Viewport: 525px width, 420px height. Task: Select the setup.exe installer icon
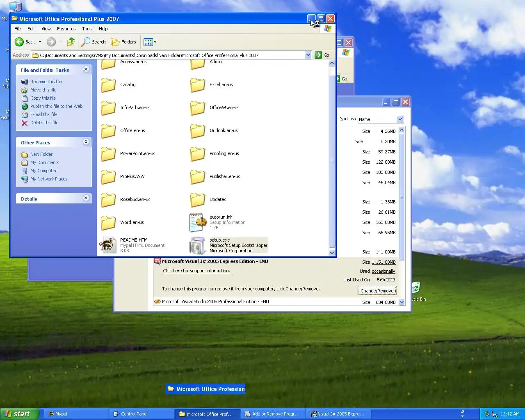[198, 245]
